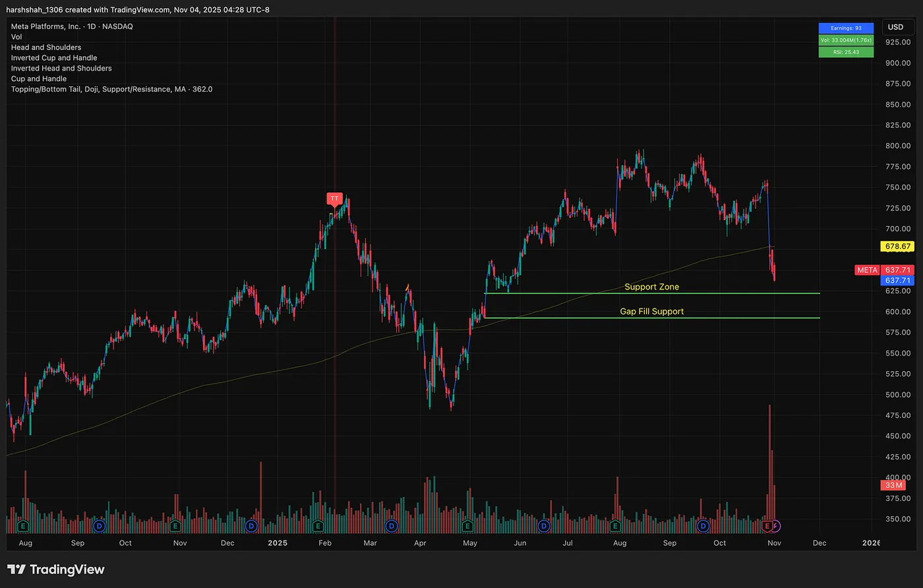Click the blue Earnings: 93 badge
This screenshot has height=588, width=923.
(x=846, y=28)
